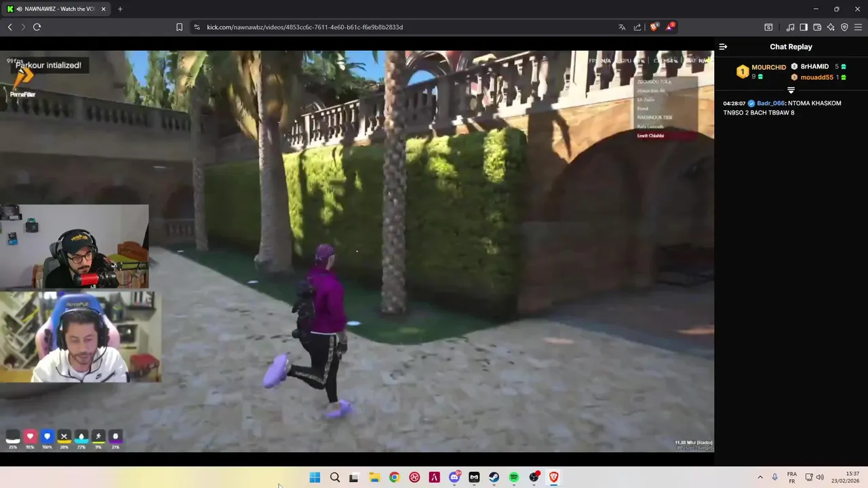Select the NAWNAWBZ browser tab
Image resolution: width=868 pixels, height=488 pixels.
[x=56, y=9]
